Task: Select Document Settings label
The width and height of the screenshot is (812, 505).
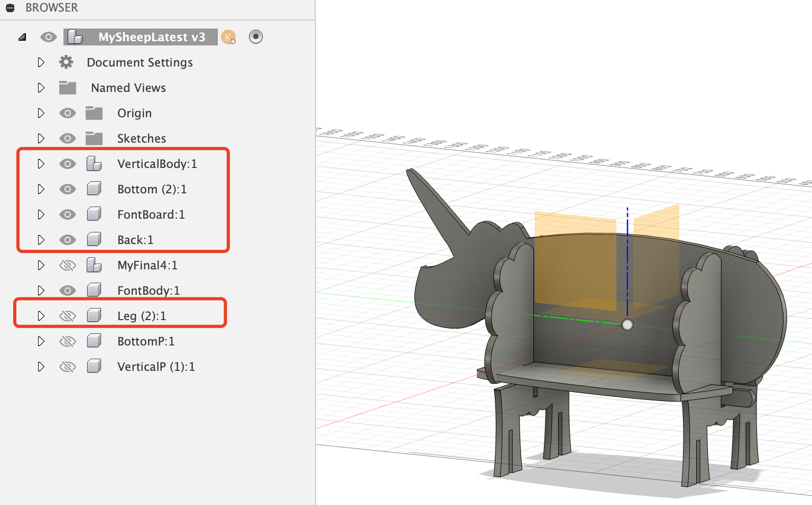Action: pyautogui.click(x=140, y=62)
